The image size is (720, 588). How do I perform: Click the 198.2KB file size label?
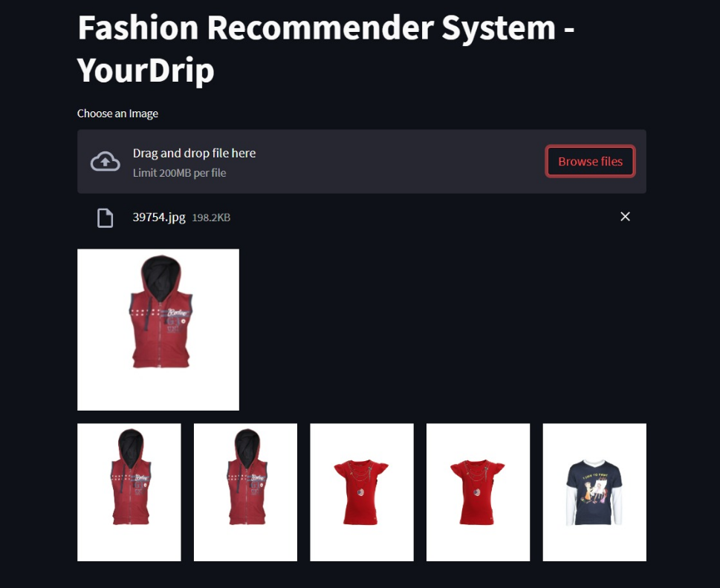(x=211, y=218)
